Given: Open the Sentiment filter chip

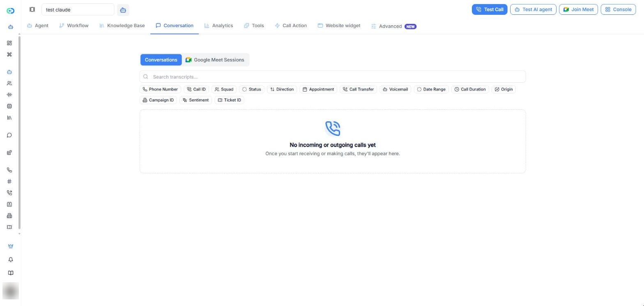Looking at the screenshot, I should [x=195, y=100].
